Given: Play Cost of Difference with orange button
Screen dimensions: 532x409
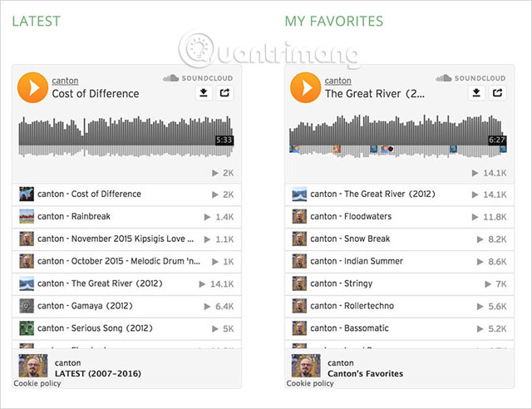Looking at the screenshot, I should pyautogui.click(x=32, y=86).
